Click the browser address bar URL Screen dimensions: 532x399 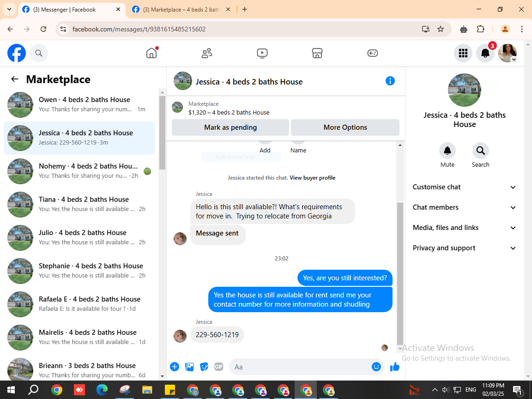pyautogui.click(x=139, y=29)
